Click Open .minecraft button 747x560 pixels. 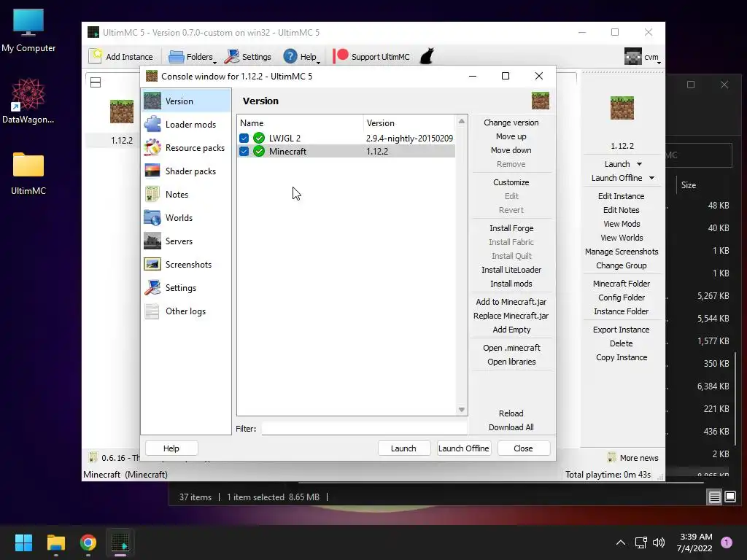pos(511,348)
